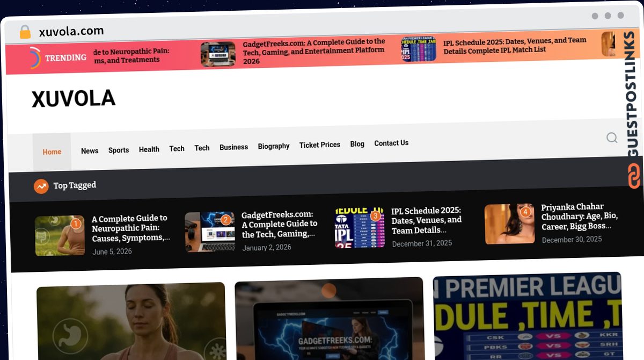
Task: Open trending GadgetFreeks.com headline in ticker
Action: point(314,51)
